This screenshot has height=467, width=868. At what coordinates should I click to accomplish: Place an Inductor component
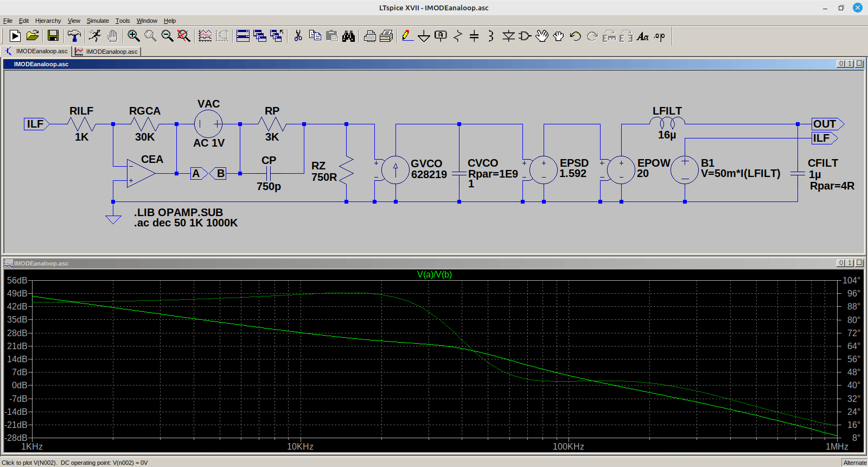tap(491, 36)
